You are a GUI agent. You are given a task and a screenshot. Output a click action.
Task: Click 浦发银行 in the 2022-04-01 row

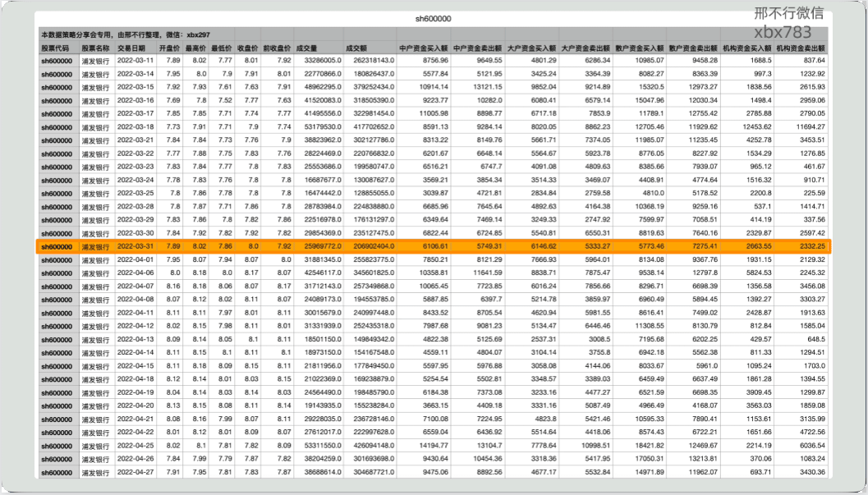(x=96, y=259)
